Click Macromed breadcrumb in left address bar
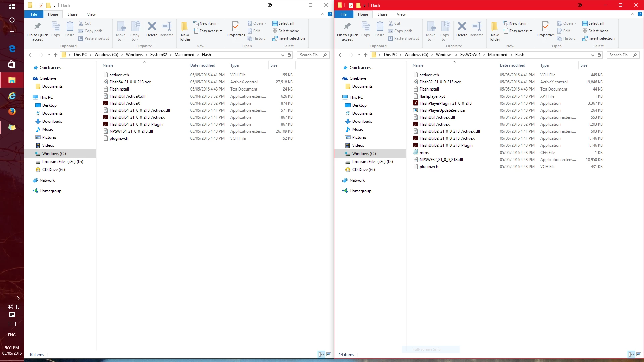644x362 pixels. pos(184,55)
